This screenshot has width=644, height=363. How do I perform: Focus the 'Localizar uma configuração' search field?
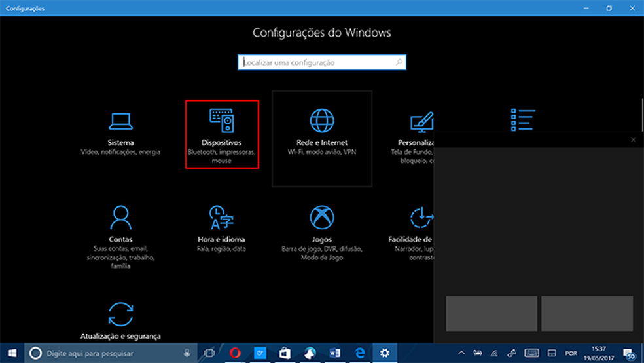point(322,62)
